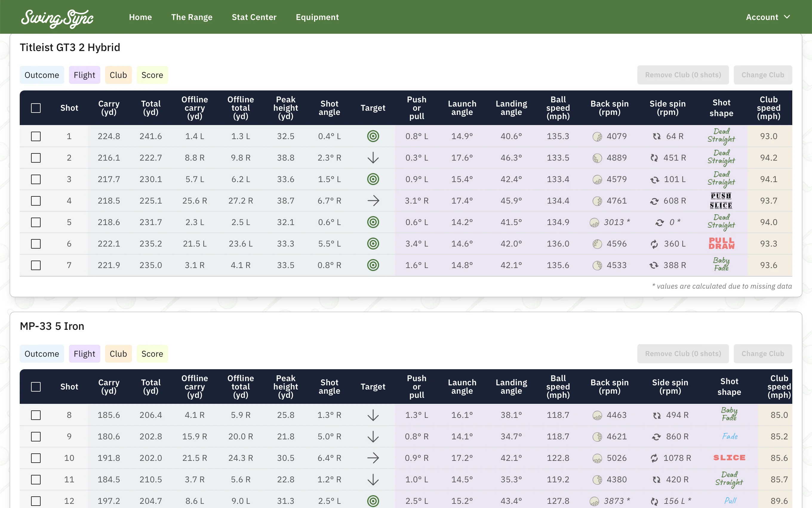The height and width of the screenshot is (508, 812).
Task: Click Remove Club under MP-33 5 Iron
Action: point(683,353)
